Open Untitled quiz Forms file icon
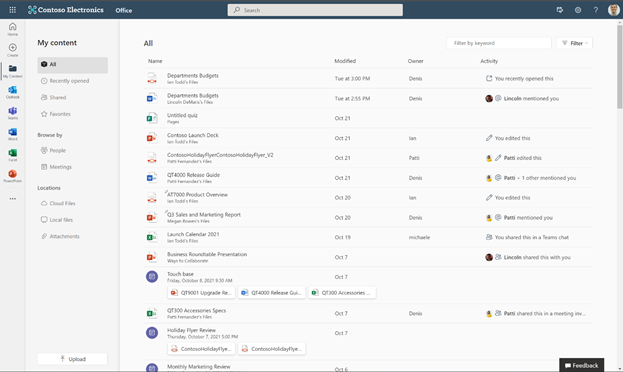The image size is (623, 372). tap(151, 118)
